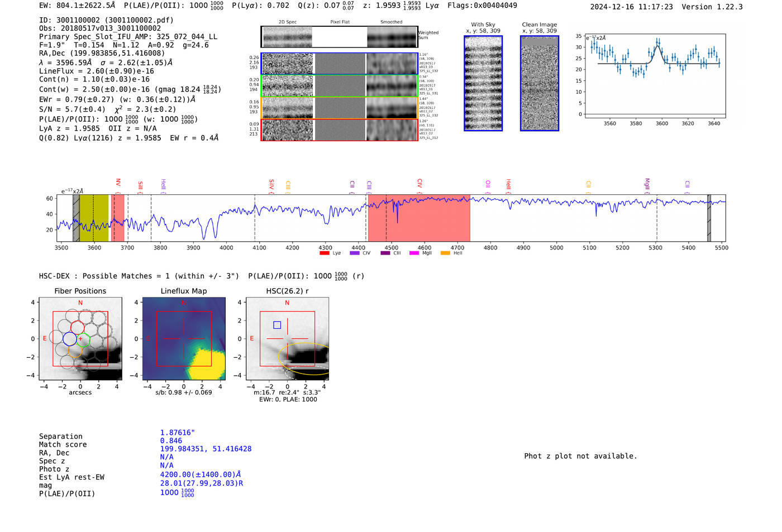Click the s/b: 0.98 +/- 0.069 caption
The width and height of the screenshot is (782, 532).
184,392
